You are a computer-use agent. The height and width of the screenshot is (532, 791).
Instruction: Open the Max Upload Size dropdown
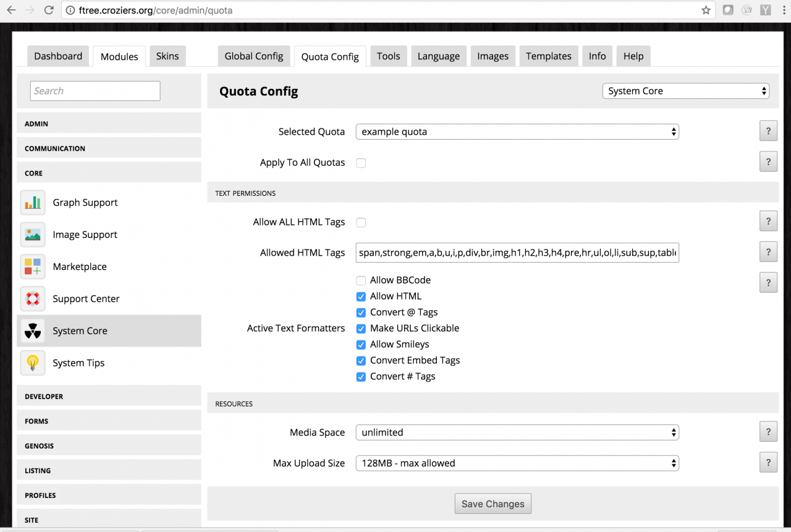tap(517, 463)
